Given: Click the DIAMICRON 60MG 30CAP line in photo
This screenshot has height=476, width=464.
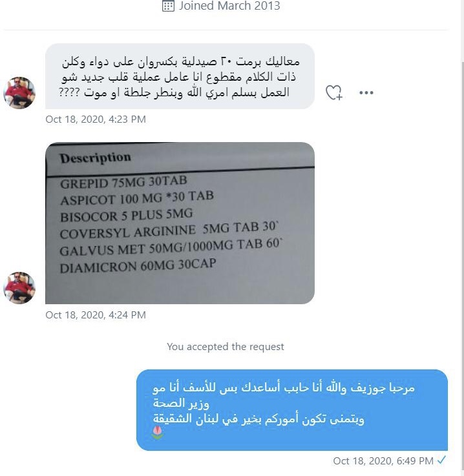Looking at the screenshot, I should pyautogui.click(x=138, y=265).
